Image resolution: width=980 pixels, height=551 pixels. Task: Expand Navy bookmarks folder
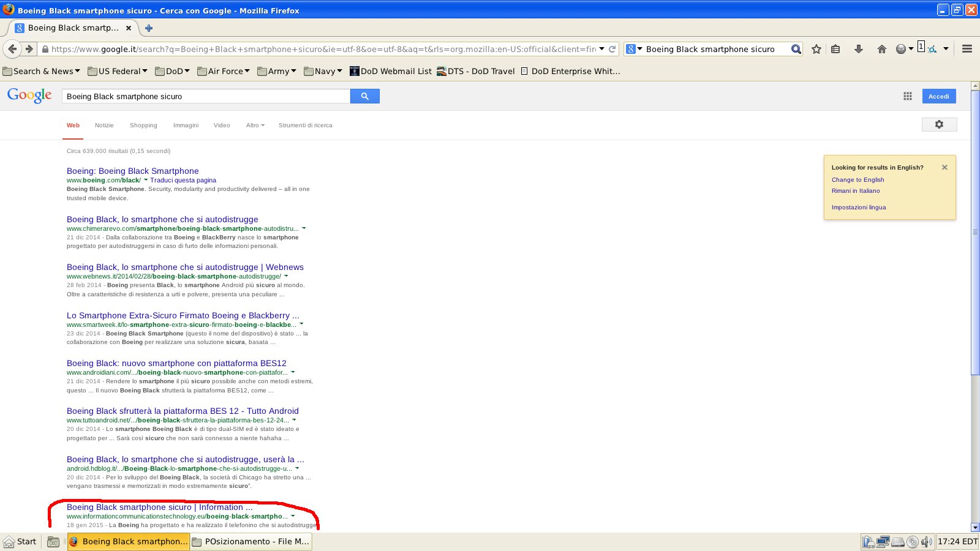(323, 71)
